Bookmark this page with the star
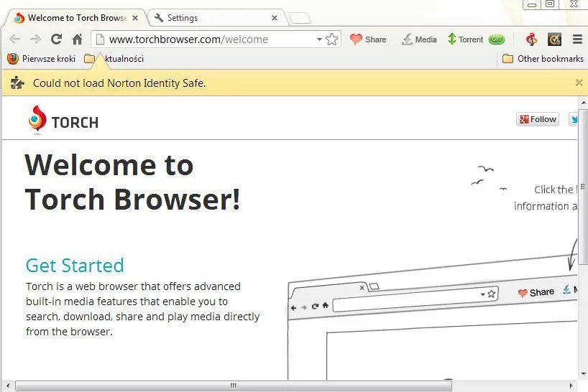This screenshot has width=588, height=392. [331, 39]
